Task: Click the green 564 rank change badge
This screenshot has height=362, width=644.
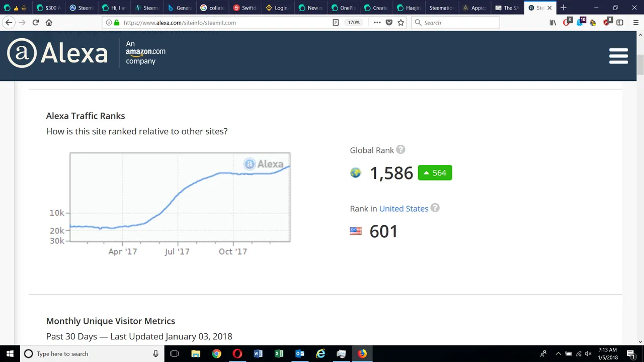Action: 435,172
